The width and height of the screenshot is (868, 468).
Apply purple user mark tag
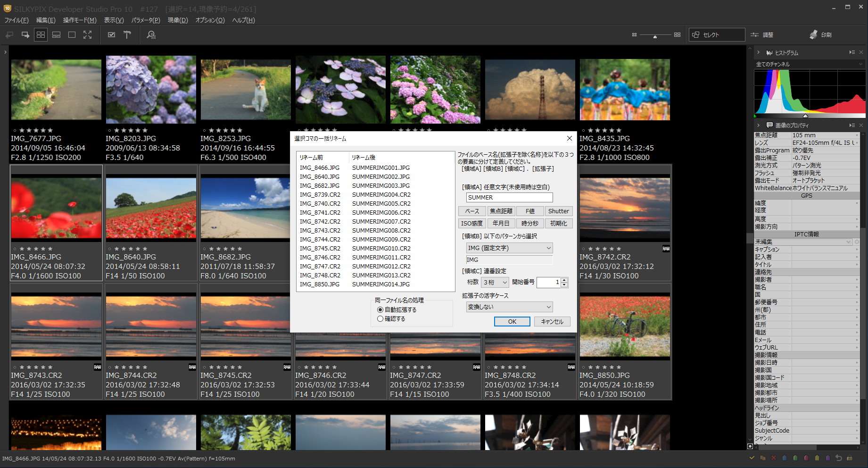[x=828, y=458]
